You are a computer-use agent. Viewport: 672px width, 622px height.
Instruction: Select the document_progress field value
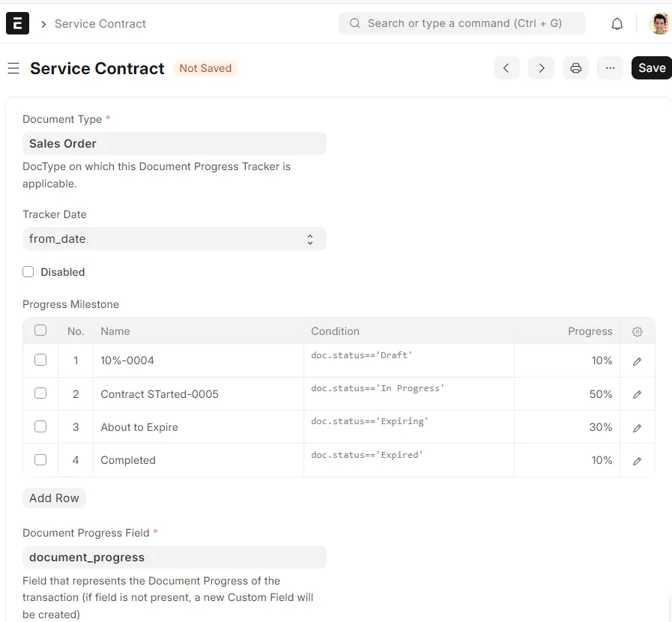(x=174, y=557)
